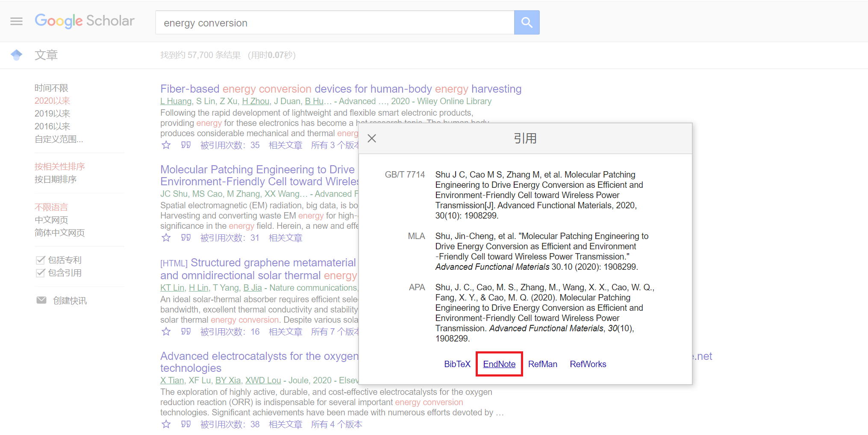
Task: Open Structured graphene metamaterial article title
Action: (259, 269)
